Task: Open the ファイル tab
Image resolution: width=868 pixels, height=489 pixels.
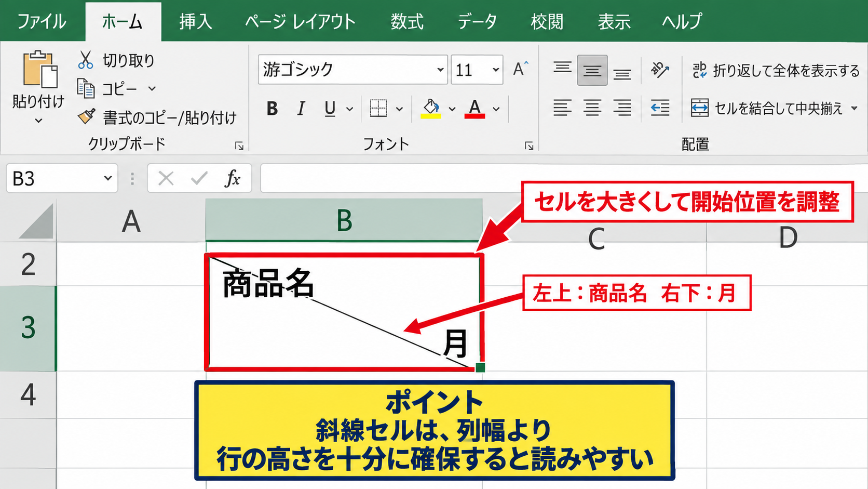Action: [x=42, y=21]
